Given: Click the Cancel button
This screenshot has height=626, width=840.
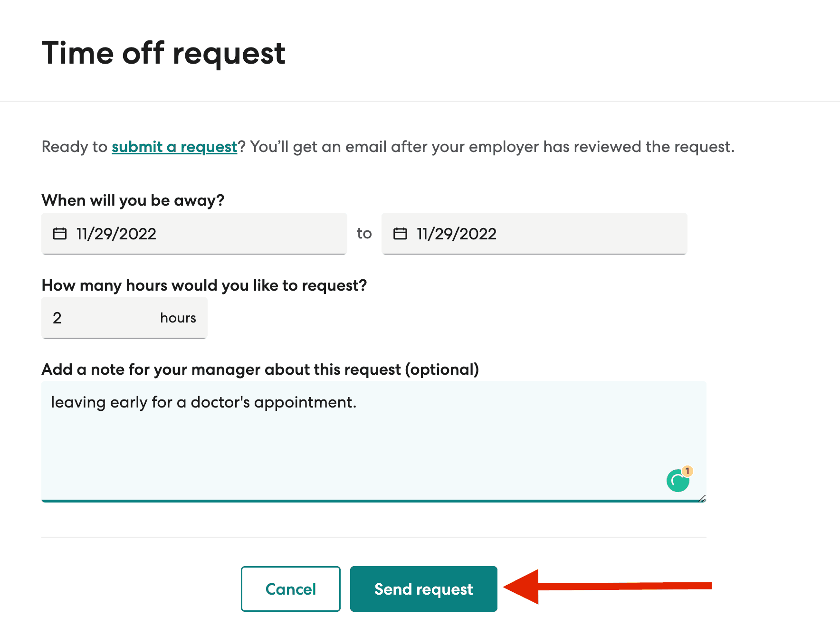Looking at the screenshot, I should (291, 589).
